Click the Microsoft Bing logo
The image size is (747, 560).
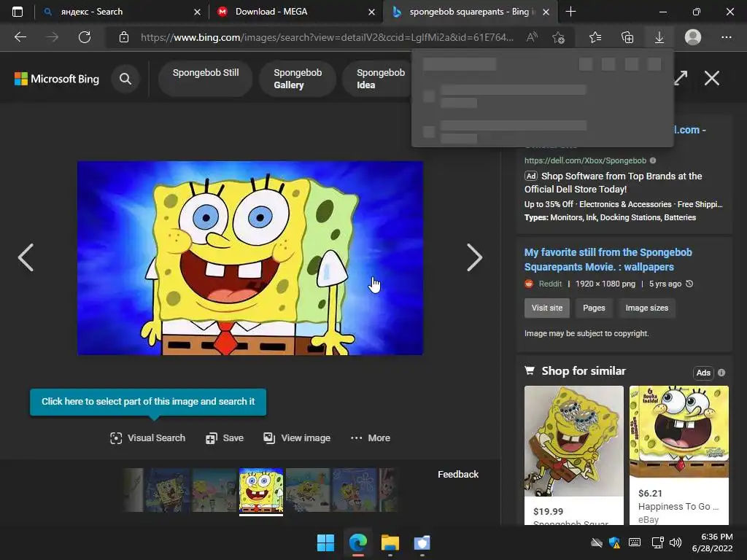(x=57, y=79)
